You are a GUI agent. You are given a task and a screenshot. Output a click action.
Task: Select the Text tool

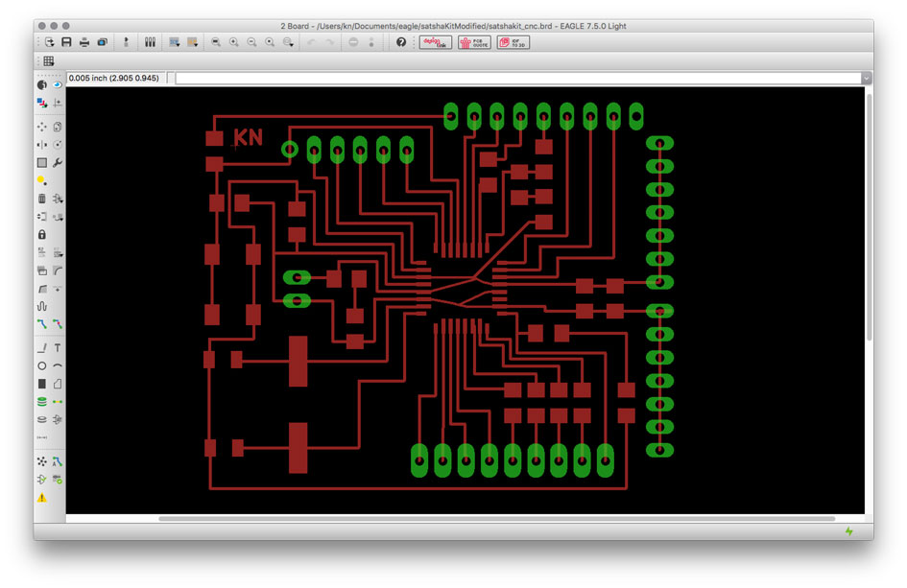tap(58, 348)
